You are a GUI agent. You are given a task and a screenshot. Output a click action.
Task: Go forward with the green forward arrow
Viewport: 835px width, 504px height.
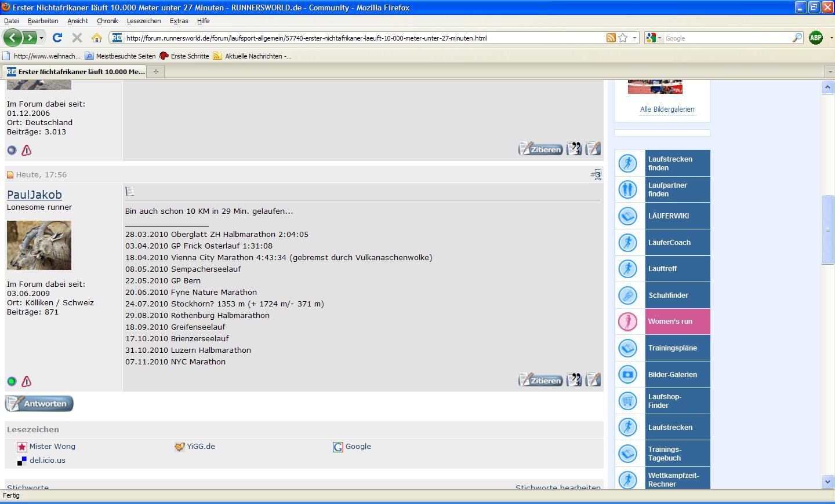pyautogui.click(x=29, y=38)
